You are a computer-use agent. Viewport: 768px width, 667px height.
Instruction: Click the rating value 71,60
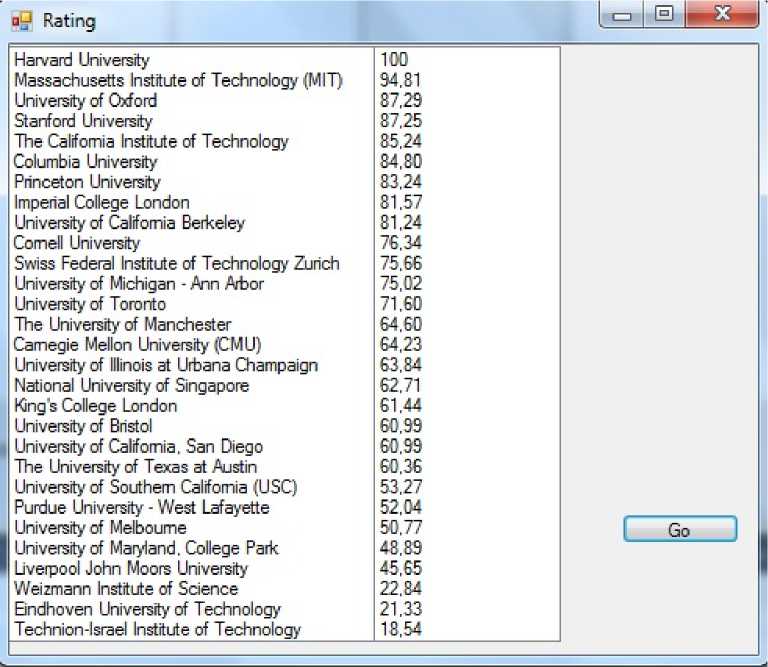point(401,304)
